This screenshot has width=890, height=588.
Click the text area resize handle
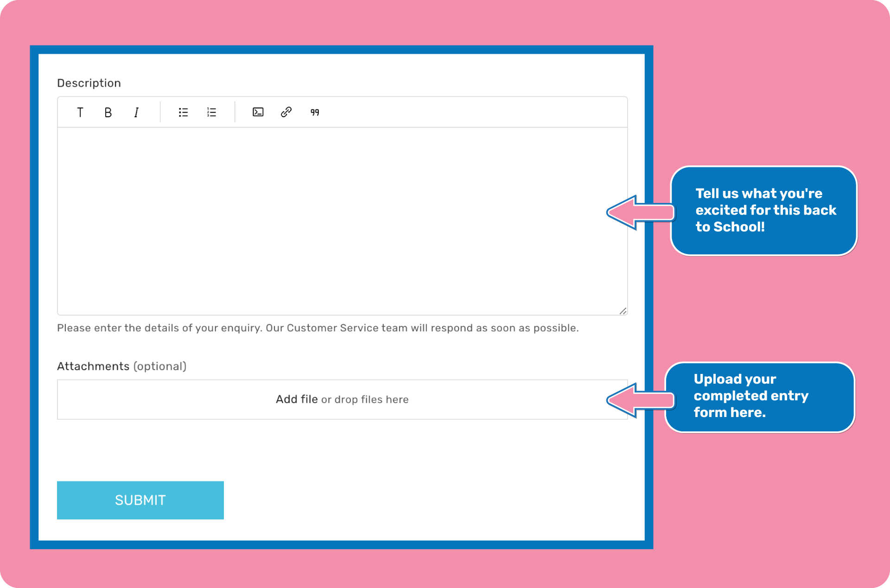623,311
